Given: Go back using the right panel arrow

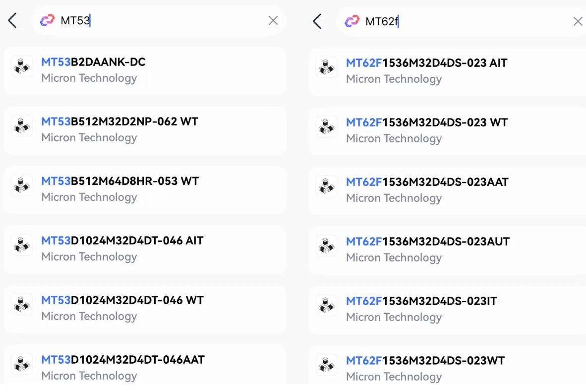Looking at the screenshot, I should click(317, 21).
